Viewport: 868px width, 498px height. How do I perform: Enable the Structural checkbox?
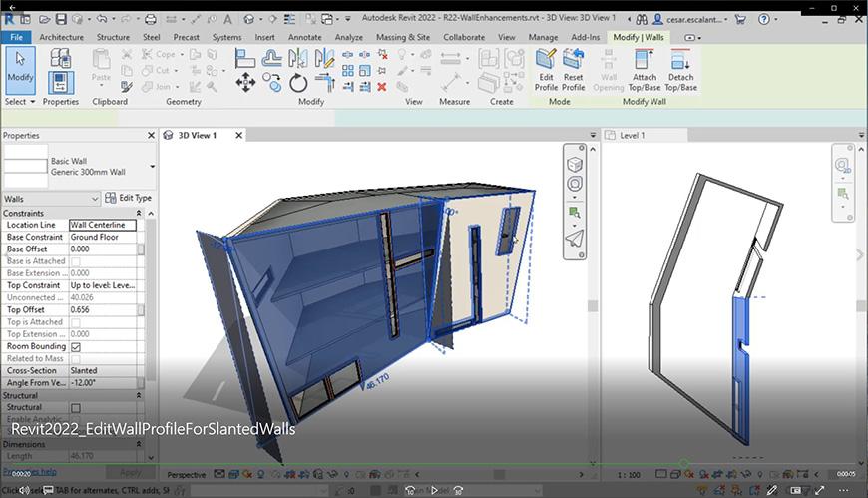[76, 408]
